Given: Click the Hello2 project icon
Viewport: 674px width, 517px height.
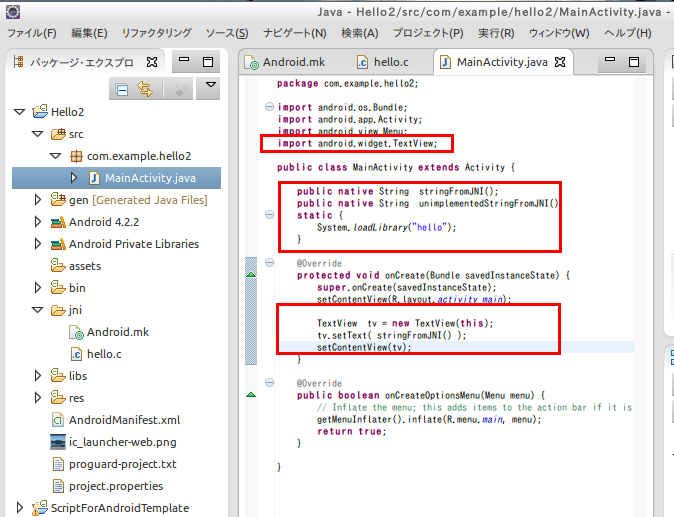Looking at the screenshot, I should (x=40, y=111).
